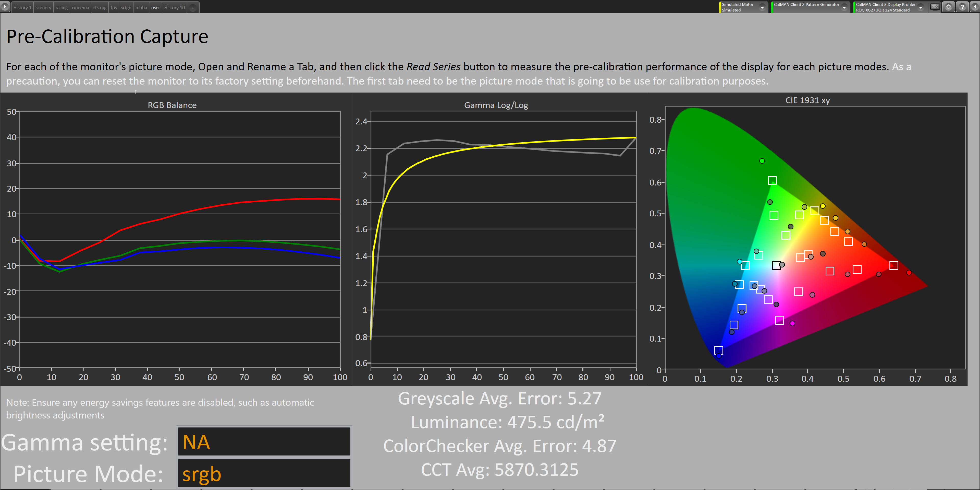The height and width of the screenshot is (490, 980).
Task: Click the play arrow button beside the tabs
Action: 5,7
